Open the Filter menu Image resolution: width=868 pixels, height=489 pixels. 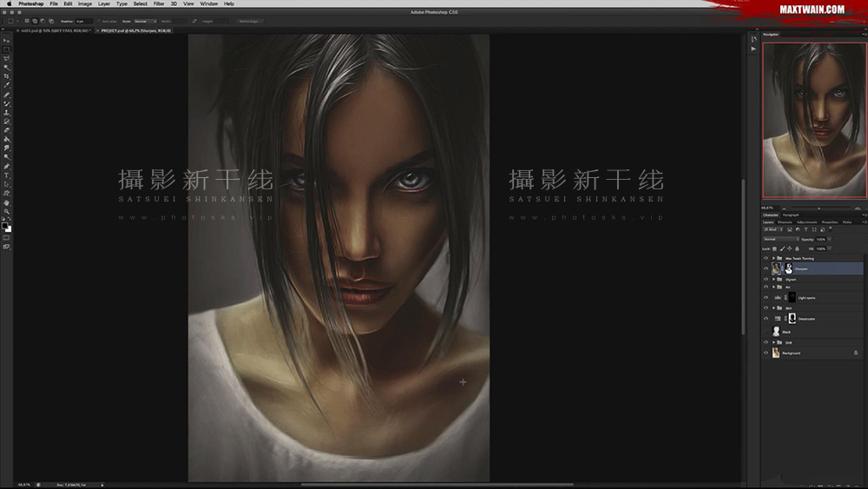click(x=159, y=3)
